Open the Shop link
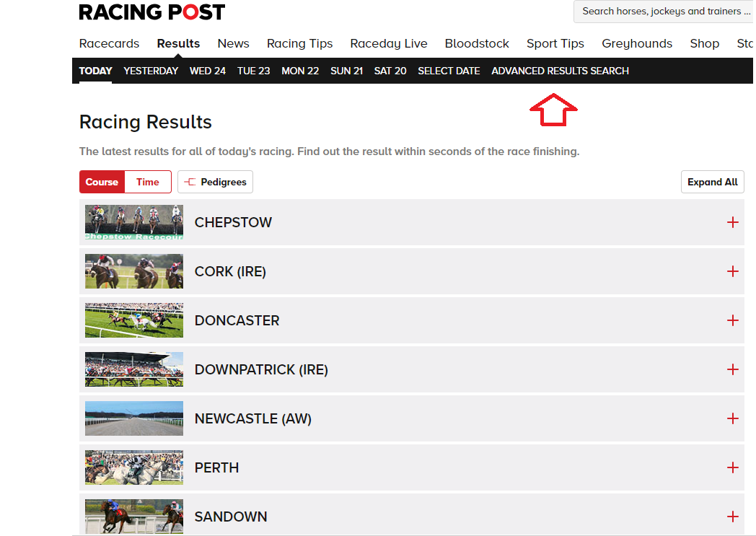 pyautogui.click(x=704, y=43)
